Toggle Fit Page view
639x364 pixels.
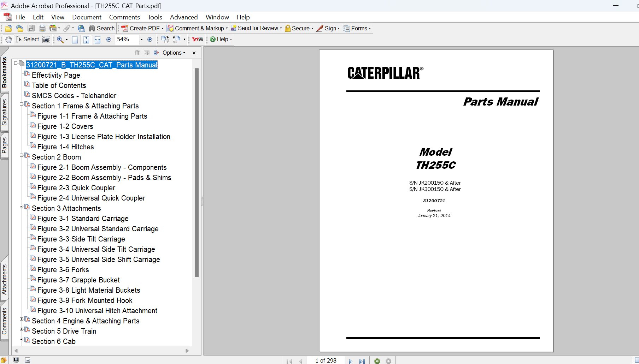pos(86,40)
